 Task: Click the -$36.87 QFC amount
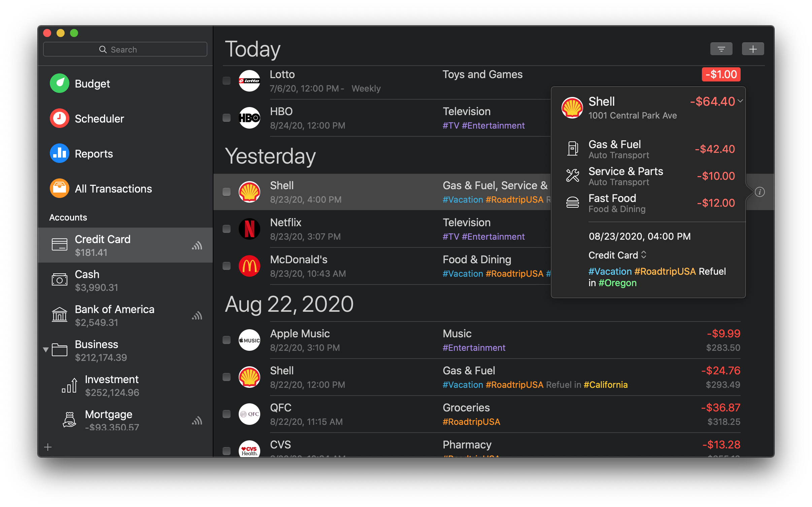721,407
